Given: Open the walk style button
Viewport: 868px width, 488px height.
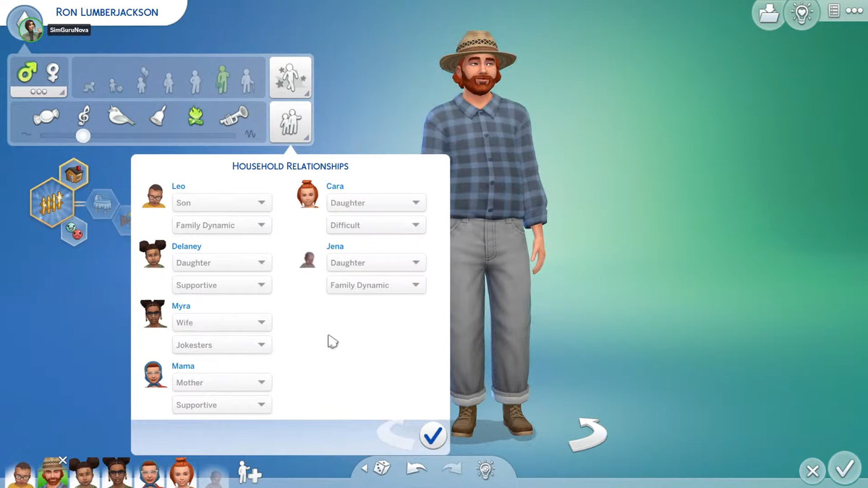Looking at the screenshot, I should 290,77.
